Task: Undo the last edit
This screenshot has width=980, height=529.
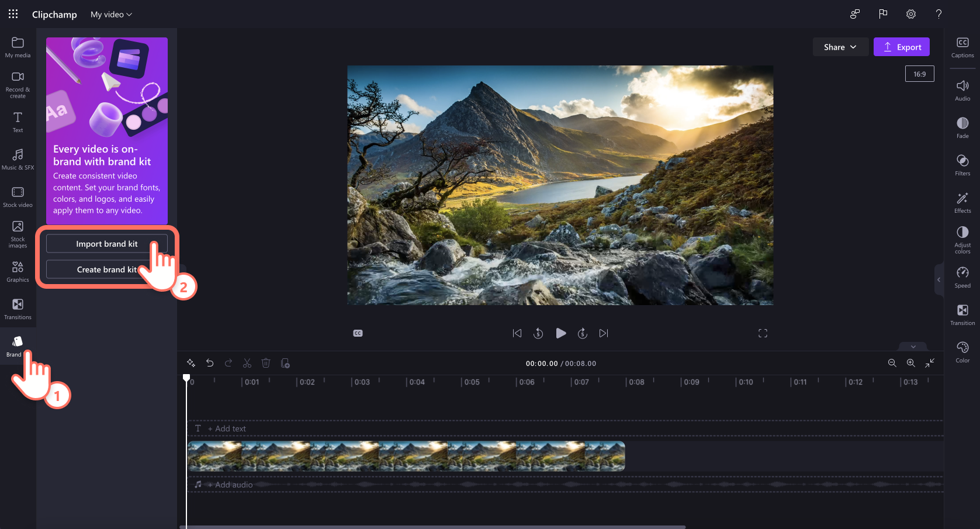Action: (210, 363)
